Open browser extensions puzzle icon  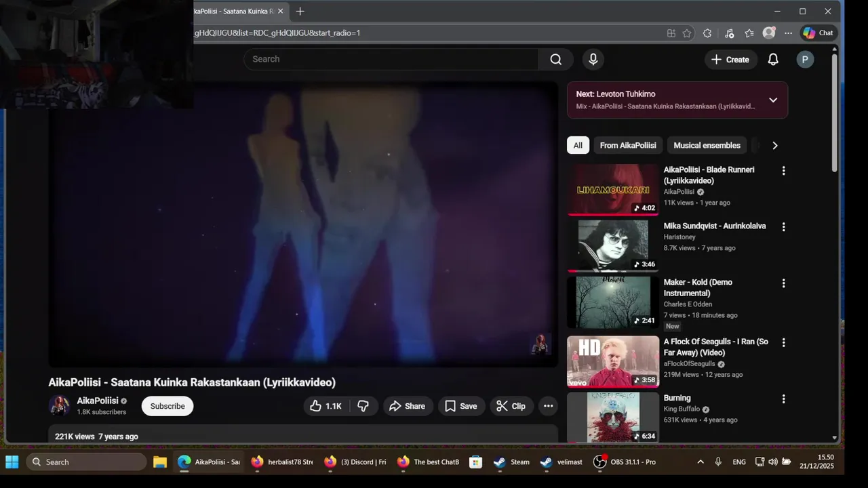coord(707,33)
